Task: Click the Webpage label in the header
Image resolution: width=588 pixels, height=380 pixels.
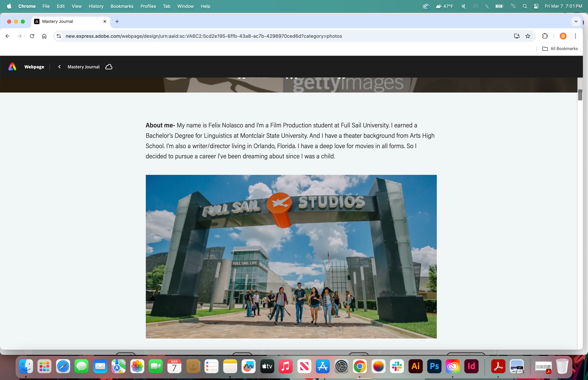Action: pos(34,67)
